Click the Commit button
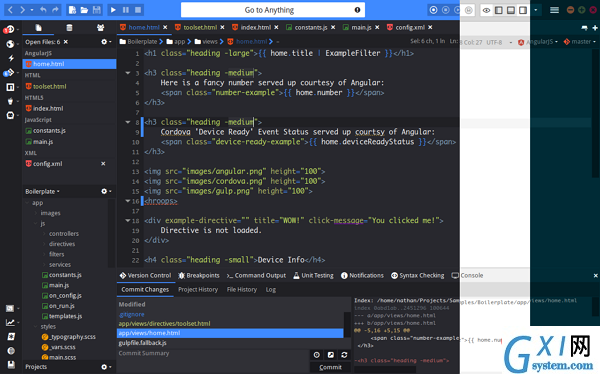 coord(330,367)
